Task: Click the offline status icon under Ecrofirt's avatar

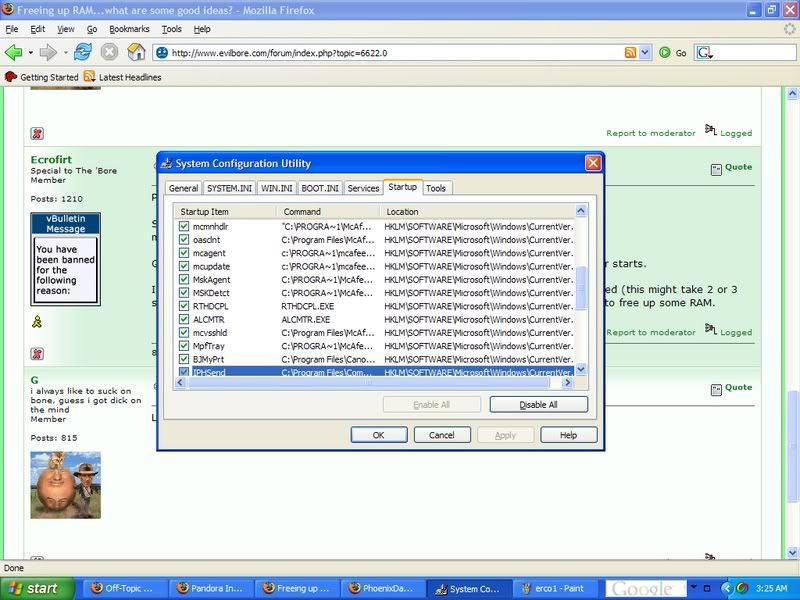Action: point(37,354)
